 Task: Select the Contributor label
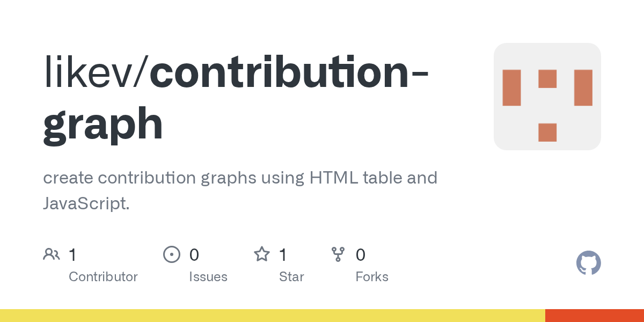point(103,277)
